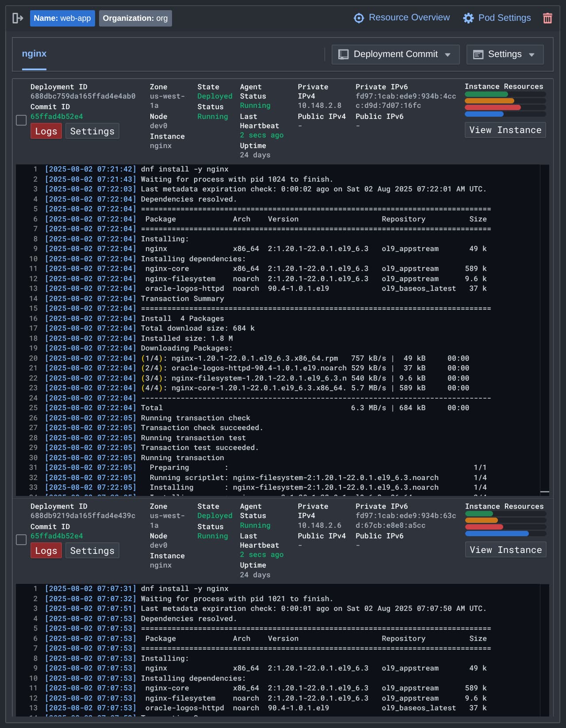Click the Name: web-app badge
The height and width of the screenshot is (728, 566).
click(x=62, y=18)
